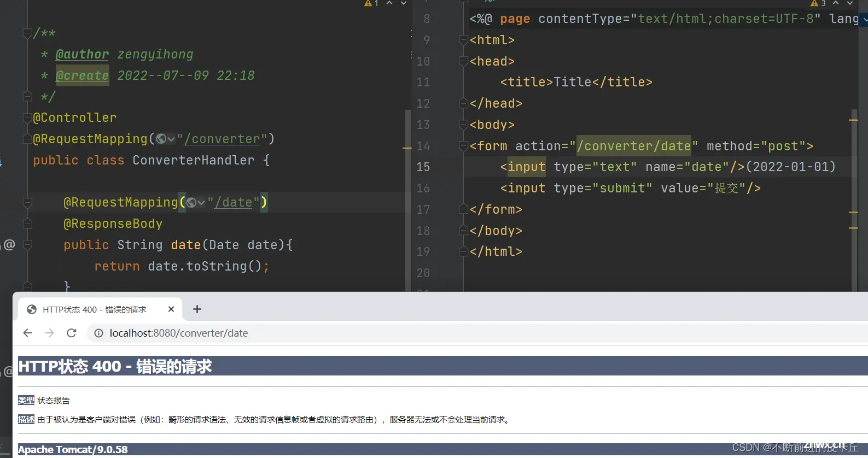Viewport: 868px width, 458px height.
Task: Open a new browser tab
Action: 197,309
